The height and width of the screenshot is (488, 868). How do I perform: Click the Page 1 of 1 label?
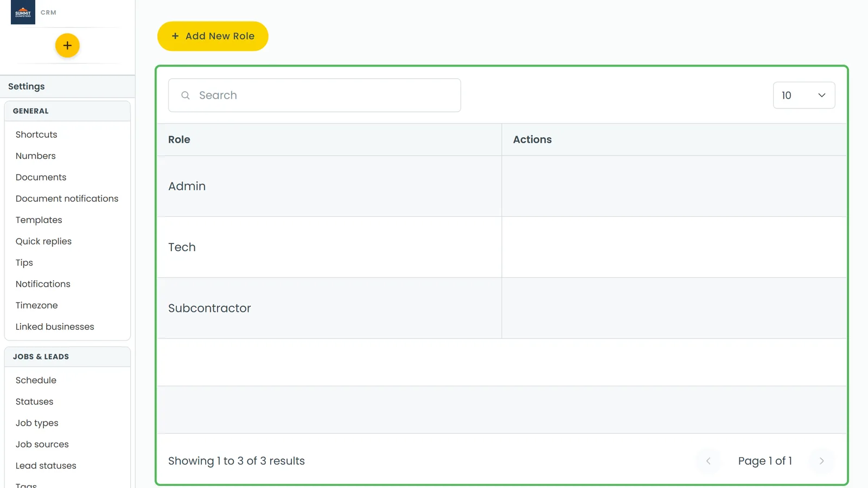pyautogui.click(x=765, y=461)
